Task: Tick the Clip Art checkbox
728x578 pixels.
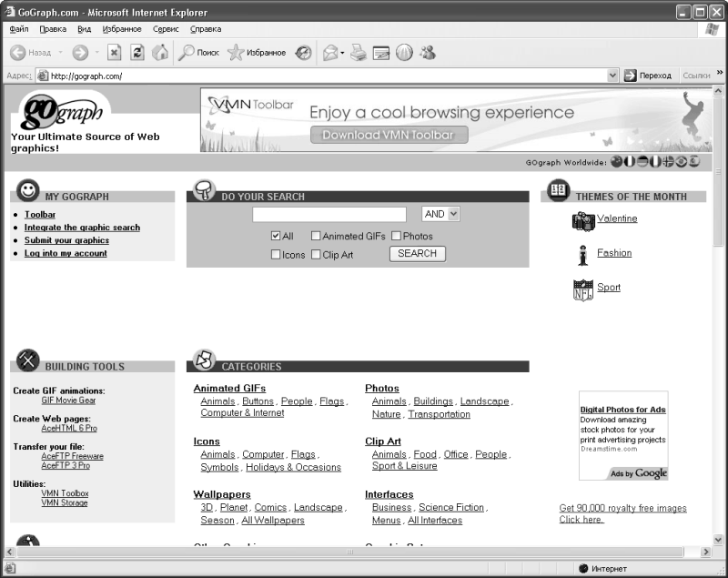Action: pos(316,255)
